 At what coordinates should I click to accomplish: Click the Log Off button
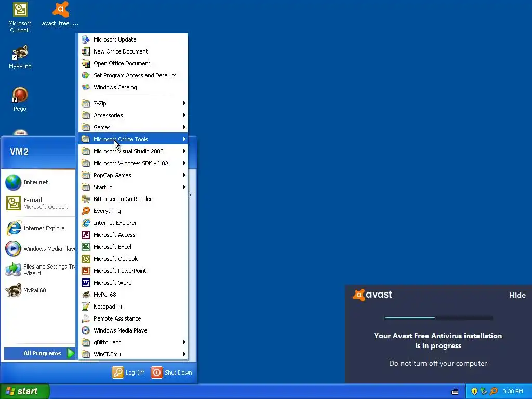coord(128,373)
